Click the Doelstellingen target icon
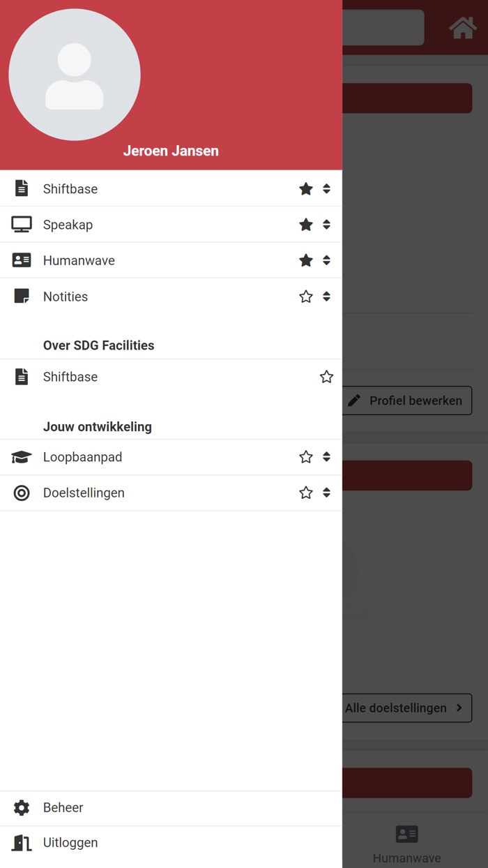Screen dimensions: 488x868 tap(22, 493)
